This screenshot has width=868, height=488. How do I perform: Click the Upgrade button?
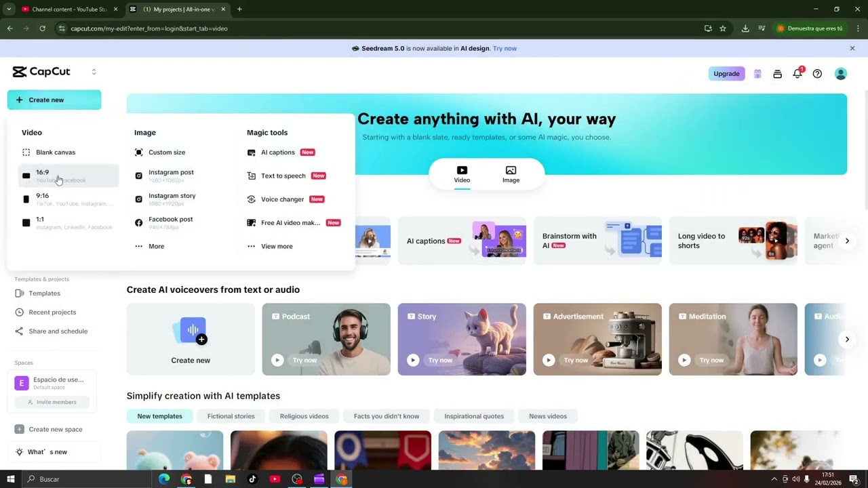726,74
